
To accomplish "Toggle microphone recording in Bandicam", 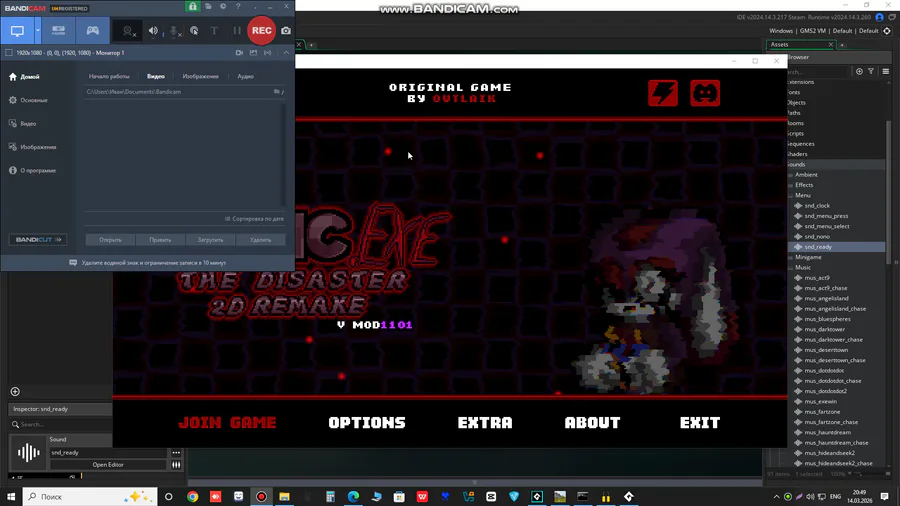I will click(x=174, y=32).
